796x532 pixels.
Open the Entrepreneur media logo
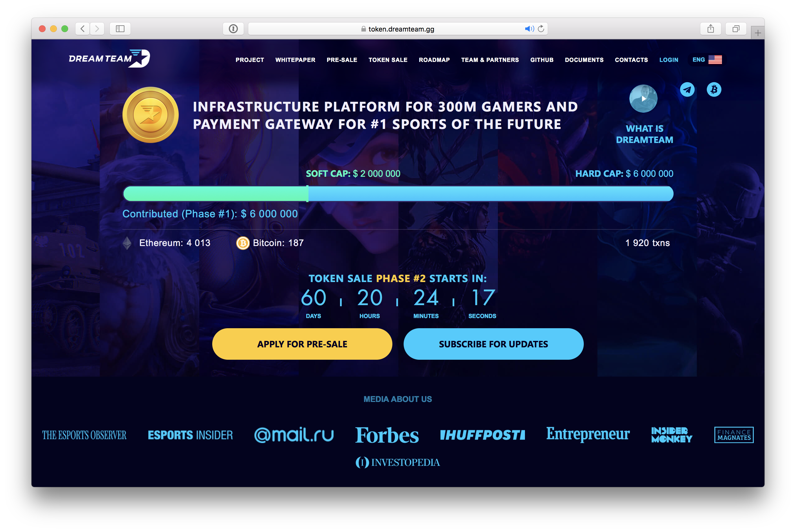point(588,434)
